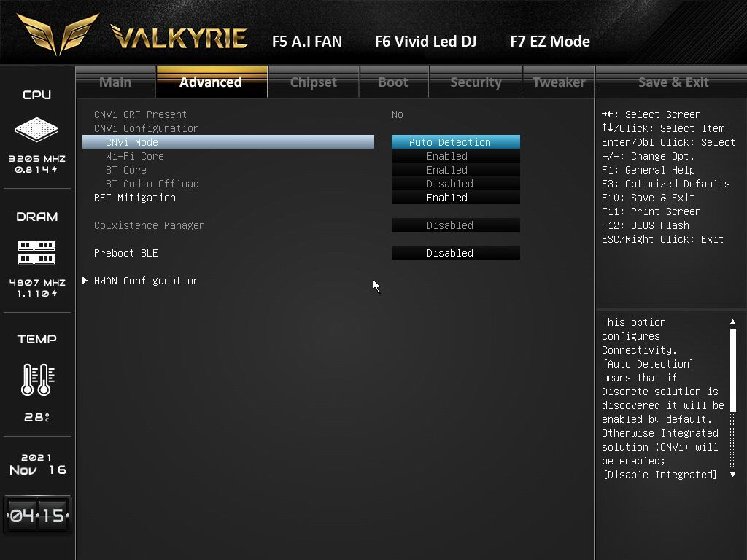Click the 28 degree temperature reading
The width and height of the screenshot is (747, 560).
37,417
